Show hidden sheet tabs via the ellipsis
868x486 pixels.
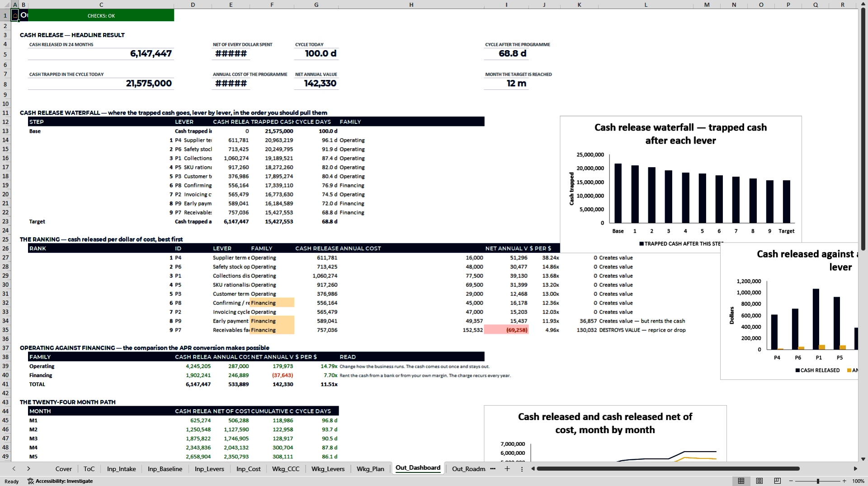(x=493, y=469)
